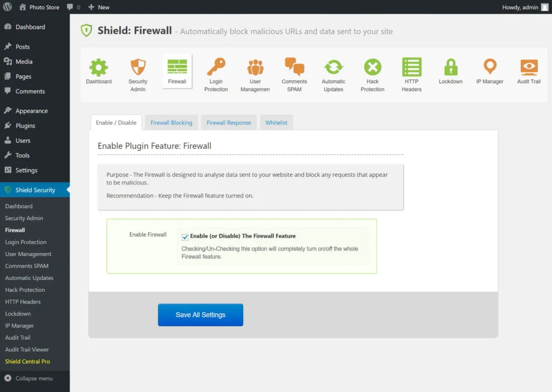The width and height of the screenshot is (552, 392).
Task: Open Comments SPAM settings icon
Action: tap(294, 67)
